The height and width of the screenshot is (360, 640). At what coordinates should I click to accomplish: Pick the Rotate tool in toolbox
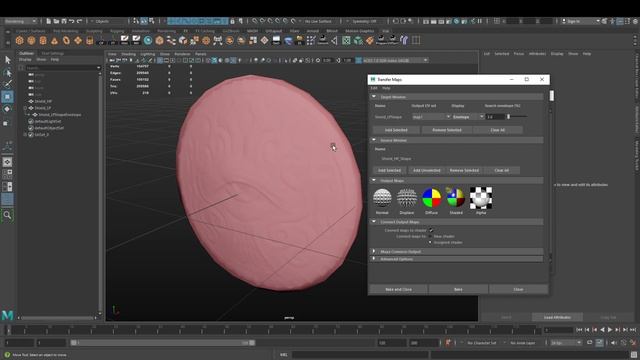(7, 109)
